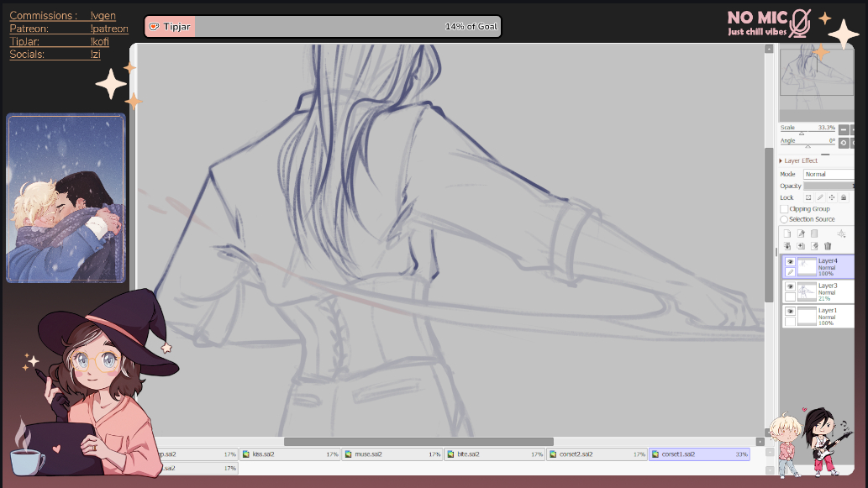Click the new linework layer icon

pos(801,234)
